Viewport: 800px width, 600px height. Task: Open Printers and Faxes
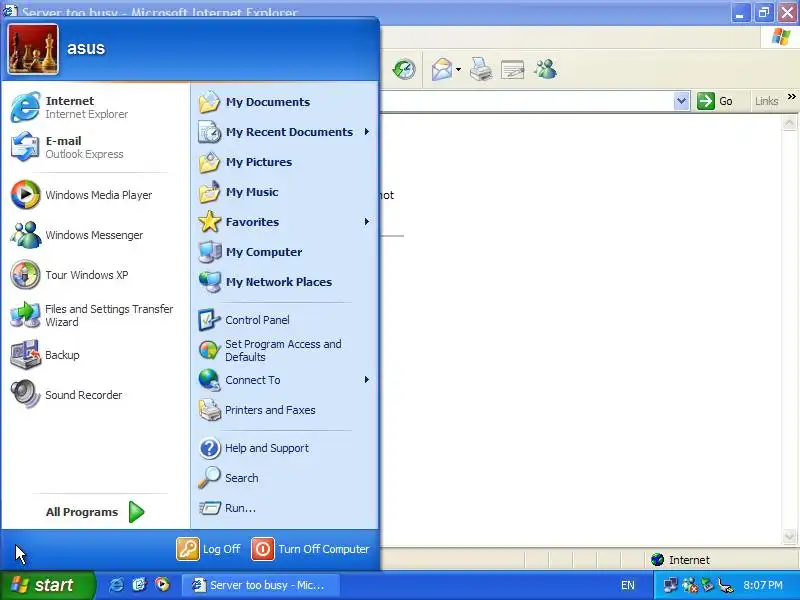284,410
